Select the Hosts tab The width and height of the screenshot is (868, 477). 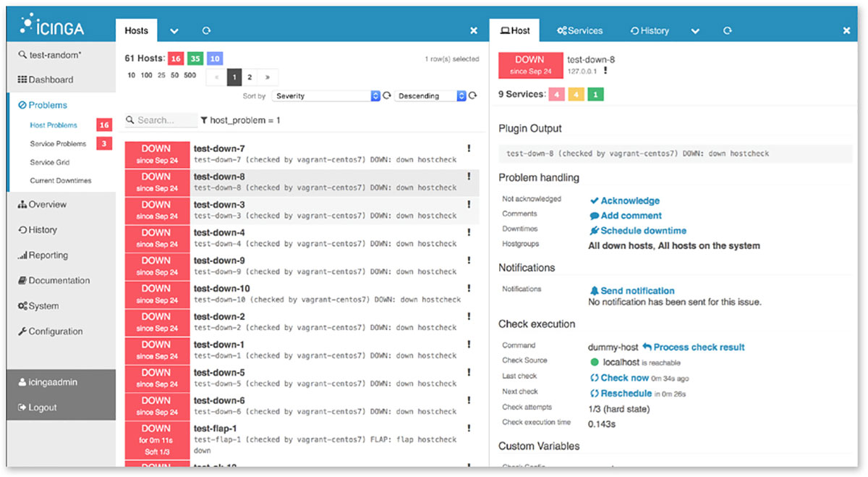pos(136,30)
